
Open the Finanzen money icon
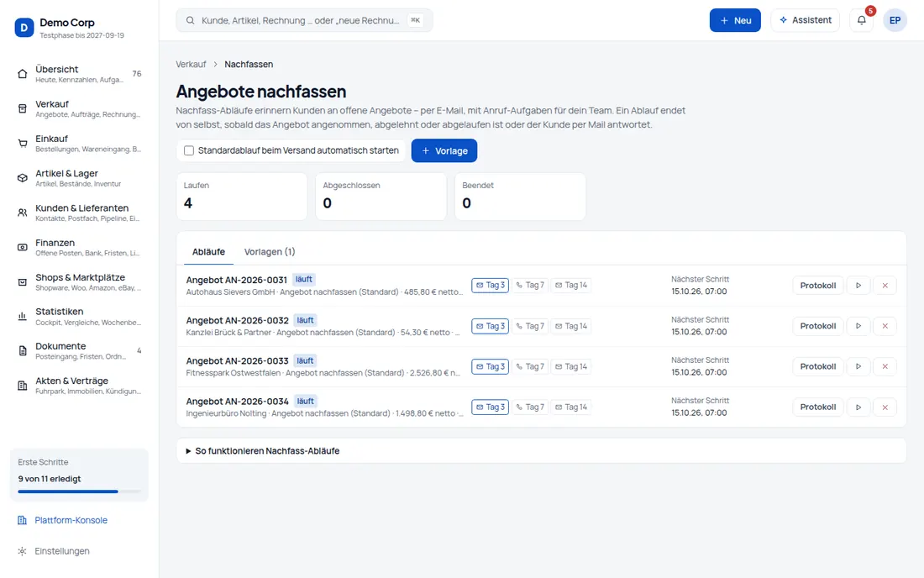(x=23, y=248)
